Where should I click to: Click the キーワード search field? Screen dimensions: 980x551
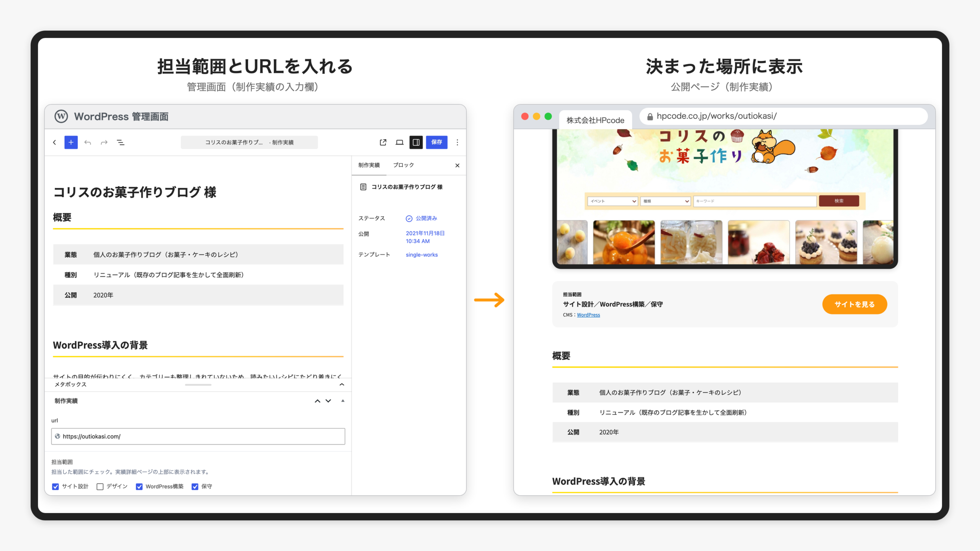click(x=755, y=201)
